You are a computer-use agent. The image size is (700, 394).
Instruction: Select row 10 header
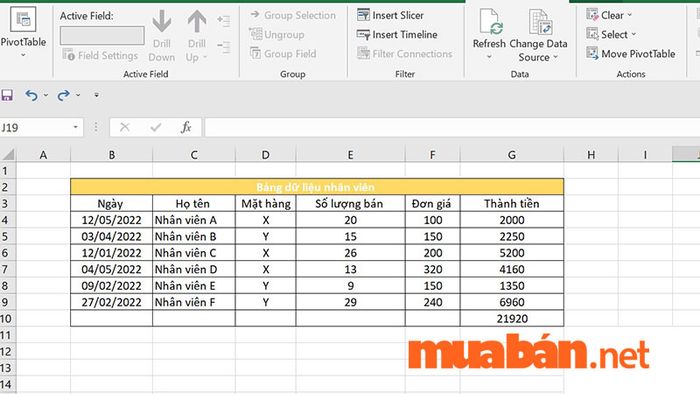tap(8, 319)
